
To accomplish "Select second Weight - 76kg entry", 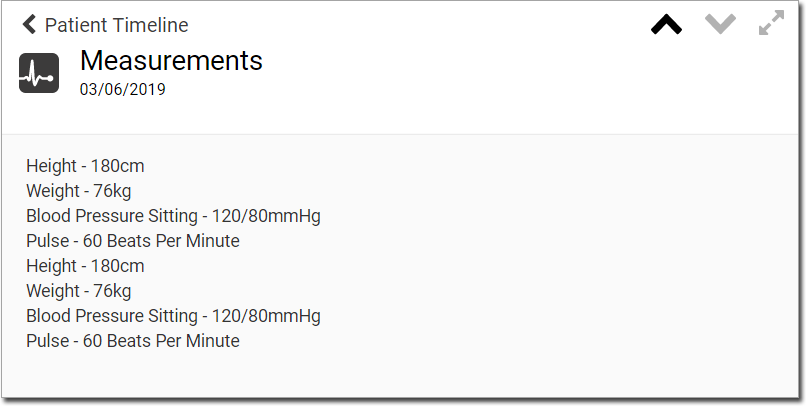I will pyautogui.click(x=79, y=291).
